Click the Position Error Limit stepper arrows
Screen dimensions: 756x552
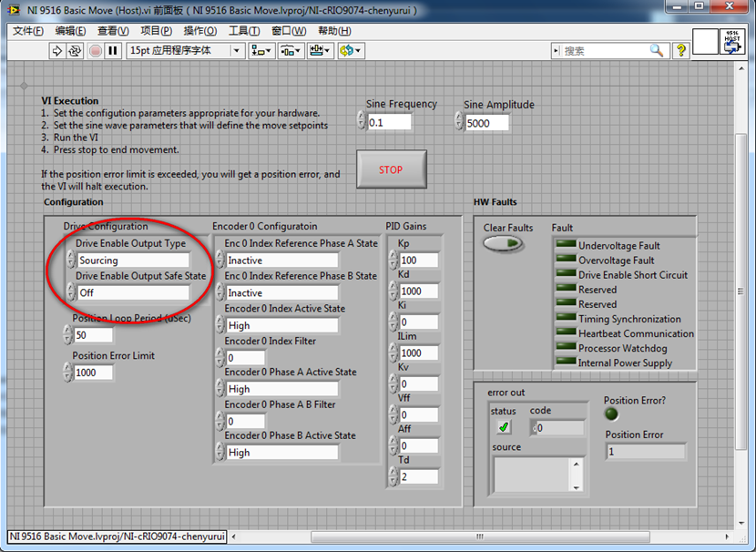[68, 373]
